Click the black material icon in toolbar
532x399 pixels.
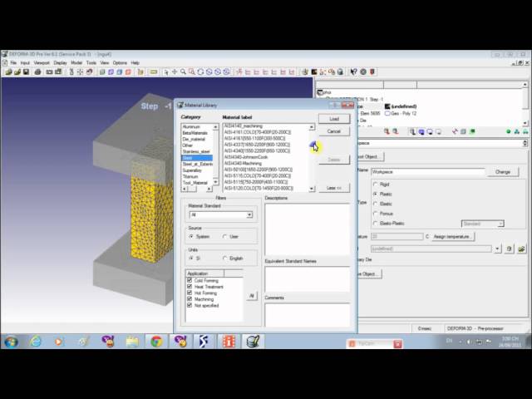(314, 72)
